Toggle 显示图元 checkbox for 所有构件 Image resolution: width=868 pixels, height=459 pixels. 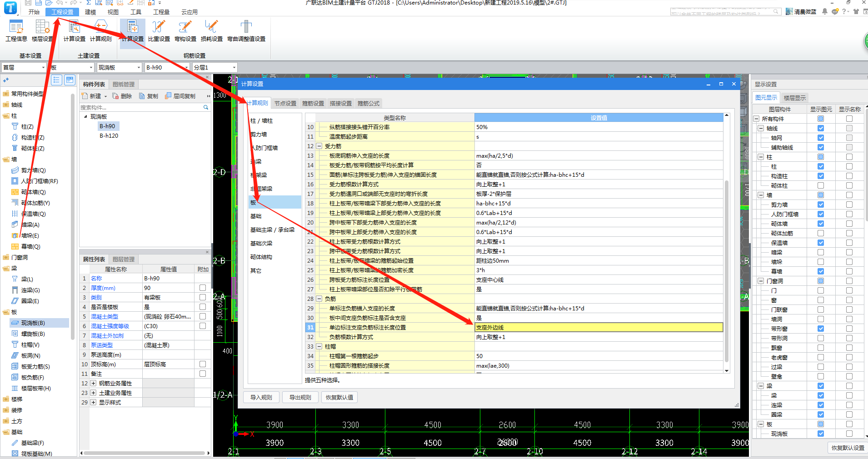pyautogui.click(x=821, y=119)
